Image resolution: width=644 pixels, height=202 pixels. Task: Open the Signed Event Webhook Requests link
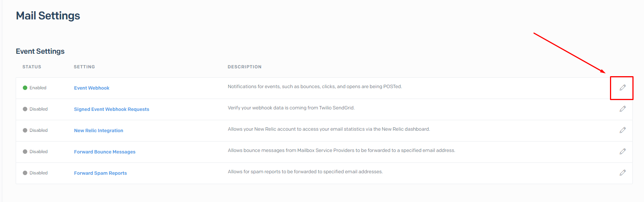pos(111,109)
